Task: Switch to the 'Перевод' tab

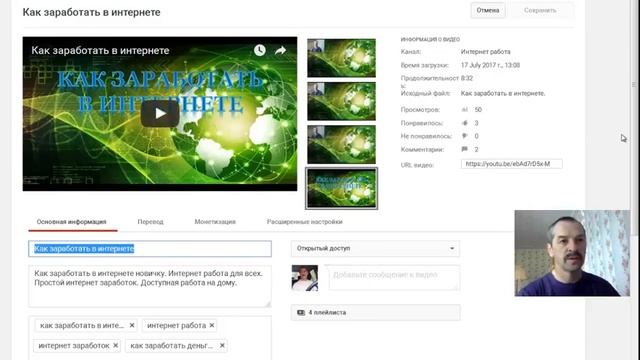Action: point(150,222)
